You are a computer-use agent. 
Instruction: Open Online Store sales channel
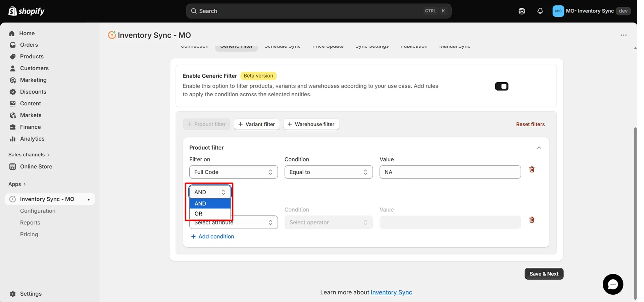point(36,167)
